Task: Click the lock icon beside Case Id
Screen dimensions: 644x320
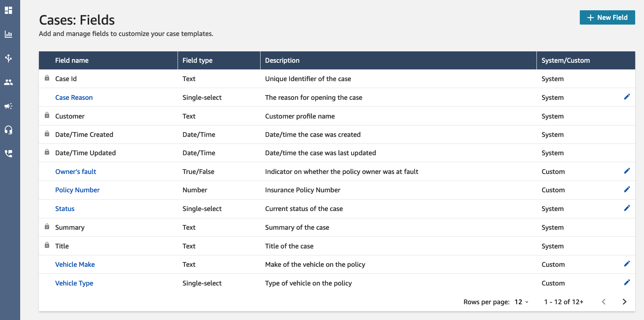Action: [47, 78]
